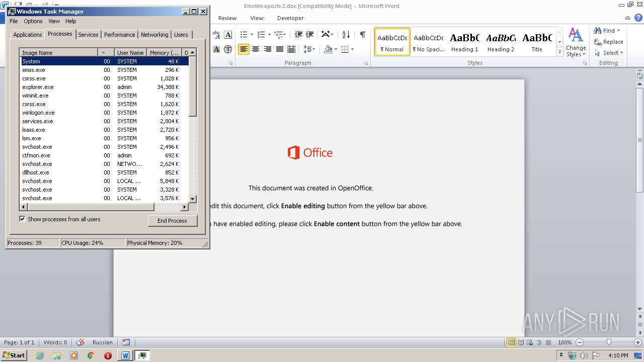Select explorer.exe process row
Screen dimensions: 644x362
coord(104,87)
